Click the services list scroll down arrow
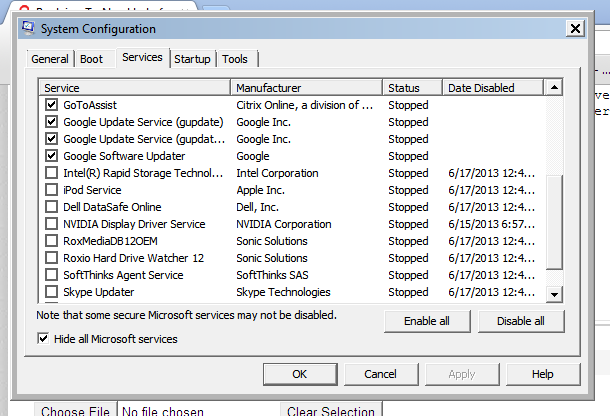610x416 pixels. 554,295
